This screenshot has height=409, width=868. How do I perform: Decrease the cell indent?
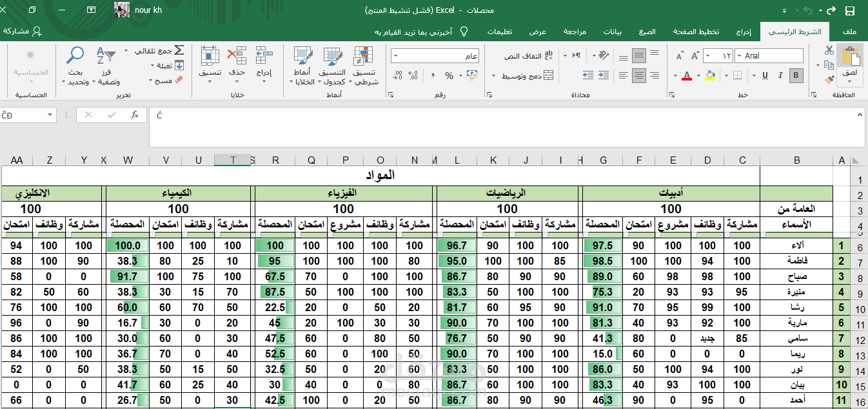(604, 76)
